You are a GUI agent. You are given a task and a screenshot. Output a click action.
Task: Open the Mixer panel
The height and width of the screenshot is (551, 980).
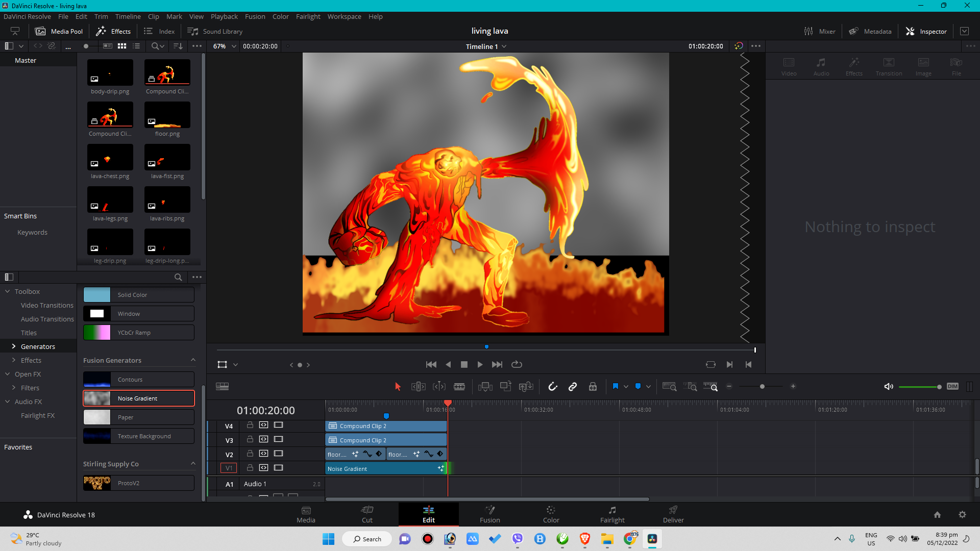(820, 32)
